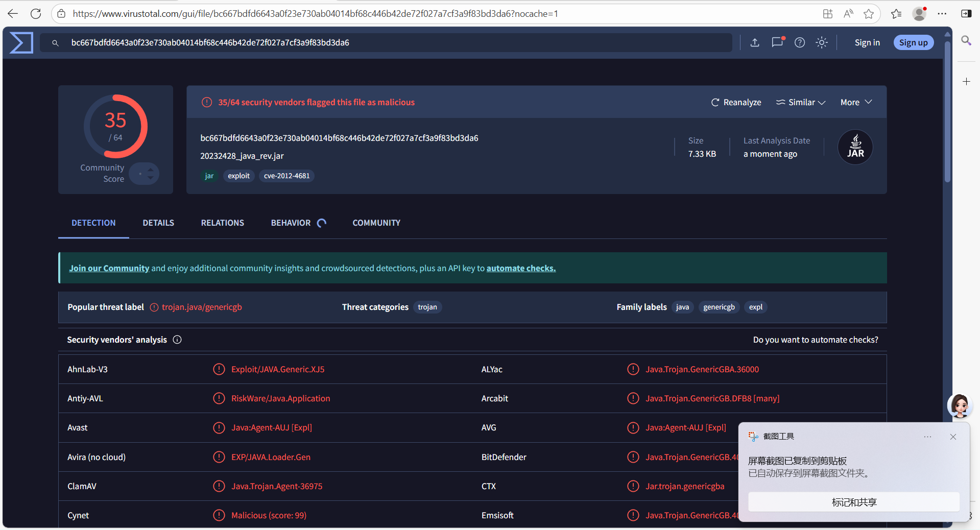Click the java family label chip
Screen dimensions: 980x530
click(x=683, y=307)
